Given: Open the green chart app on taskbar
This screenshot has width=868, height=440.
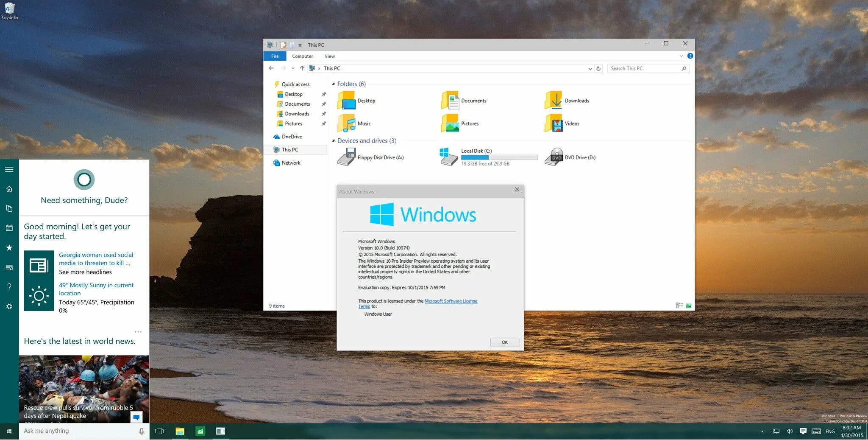Looking at the screenshot, I should click(x=200, y=431).
